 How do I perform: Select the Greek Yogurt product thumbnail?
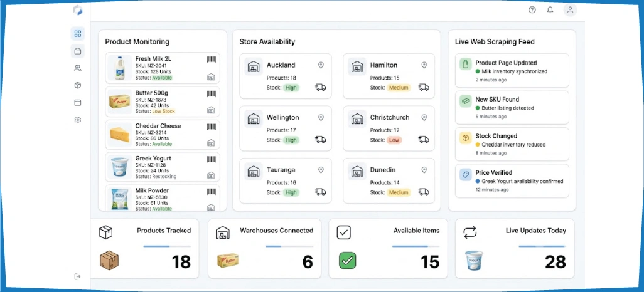[x=120, y=167]
